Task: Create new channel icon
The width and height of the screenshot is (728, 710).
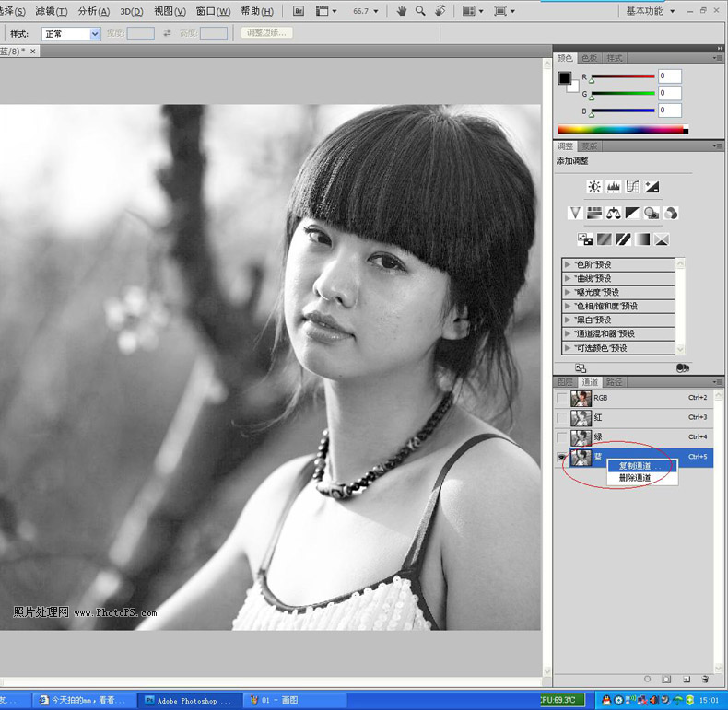Action: tap(687, 680)
